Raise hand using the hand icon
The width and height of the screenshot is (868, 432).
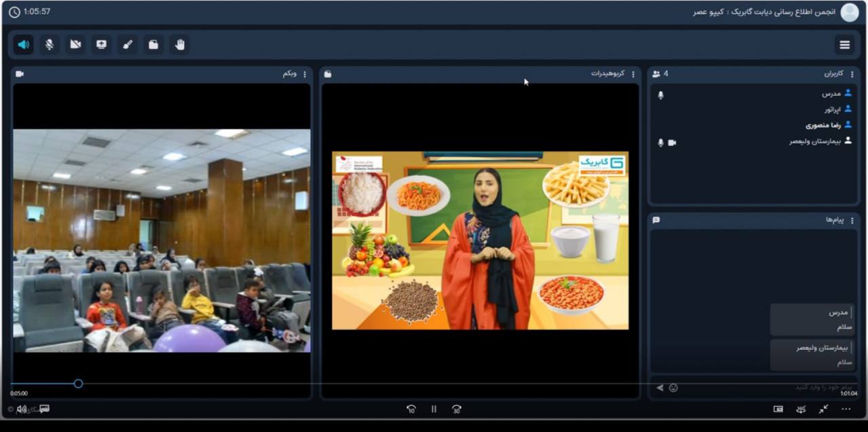point(179,45)
